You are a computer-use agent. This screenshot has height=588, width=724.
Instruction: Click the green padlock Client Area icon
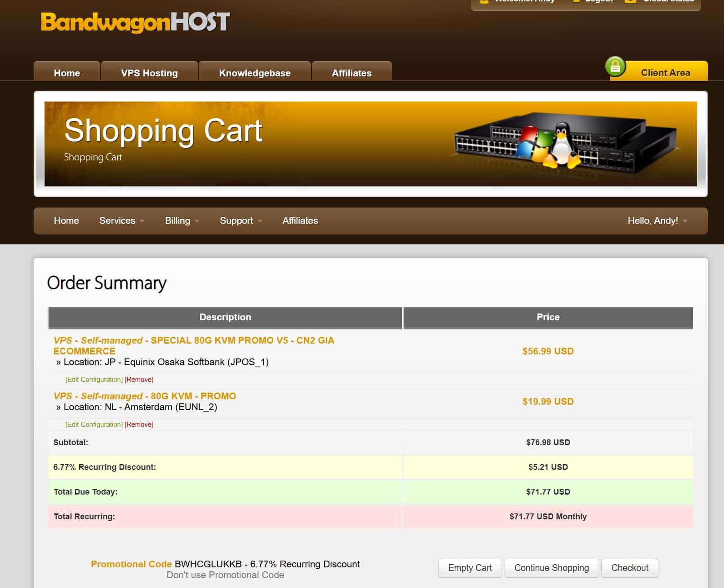pos(615,66)
